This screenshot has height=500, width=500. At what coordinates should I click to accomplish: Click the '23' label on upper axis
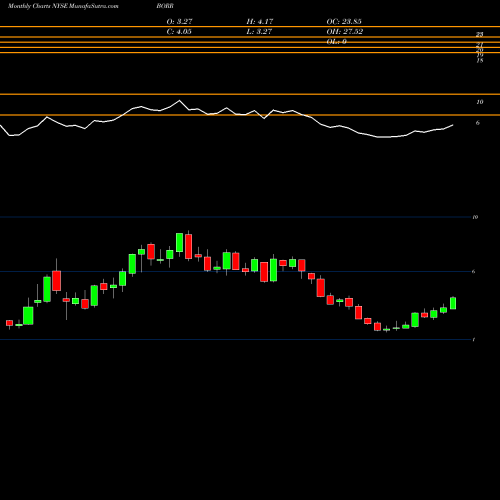pyautogui.click(x=480, y=34)
